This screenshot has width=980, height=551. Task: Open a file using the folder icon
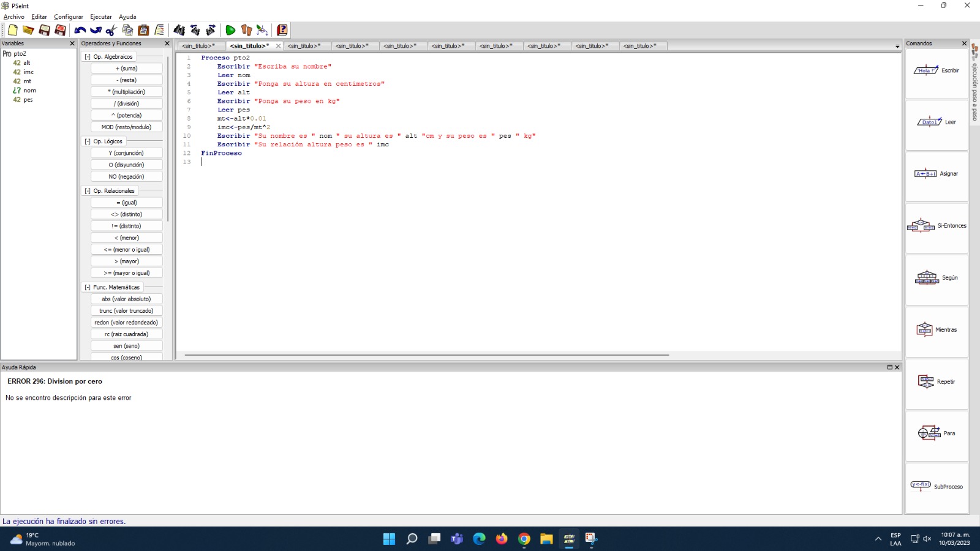click(x=28, y=30)
